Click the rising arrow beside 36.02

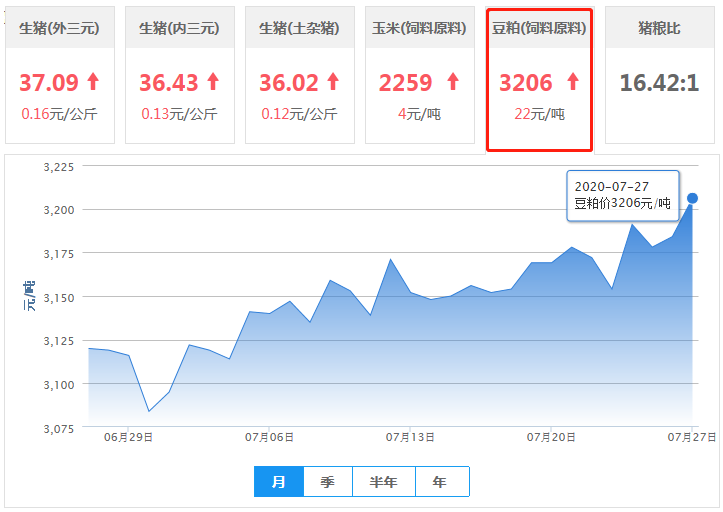point(333,81)
